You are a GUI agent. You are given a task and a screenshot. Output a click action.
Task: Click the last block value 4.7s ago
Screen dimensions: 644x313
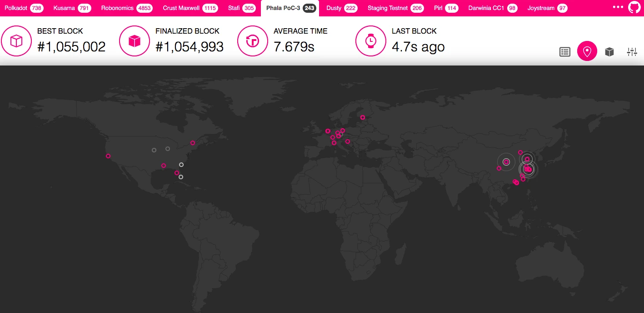coord(418,46)
